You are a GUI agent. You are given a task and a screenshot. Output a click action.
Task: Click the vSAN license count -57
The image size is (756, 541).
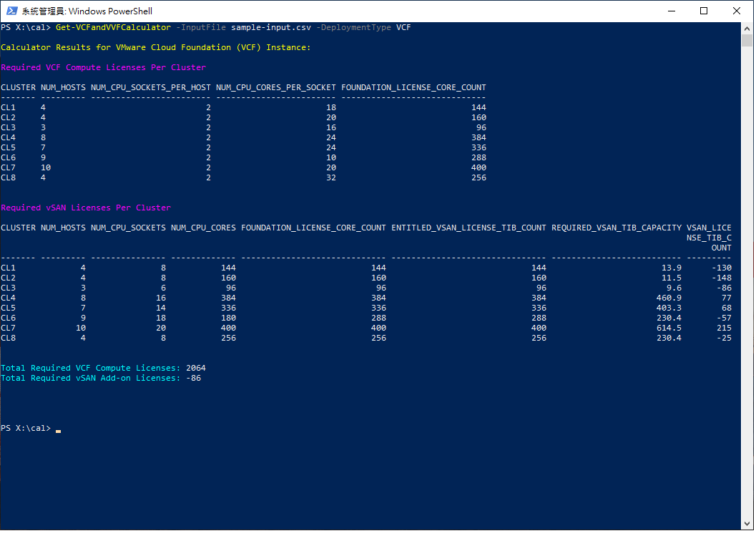(x=725, y=318)
